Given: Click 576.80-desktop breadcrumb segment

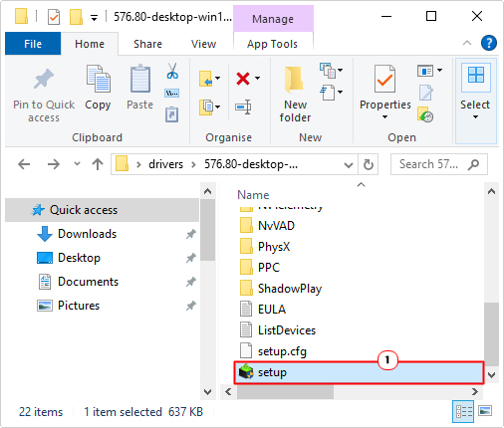Looking at the screenshot, I should pyautogui.click(x=251, y=164).
